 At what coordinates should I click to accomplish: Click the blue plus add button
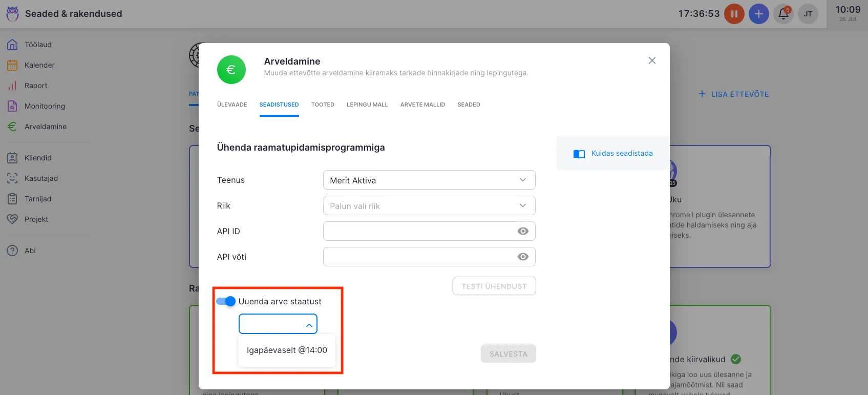pyautogui.click(x=758, y=14)
